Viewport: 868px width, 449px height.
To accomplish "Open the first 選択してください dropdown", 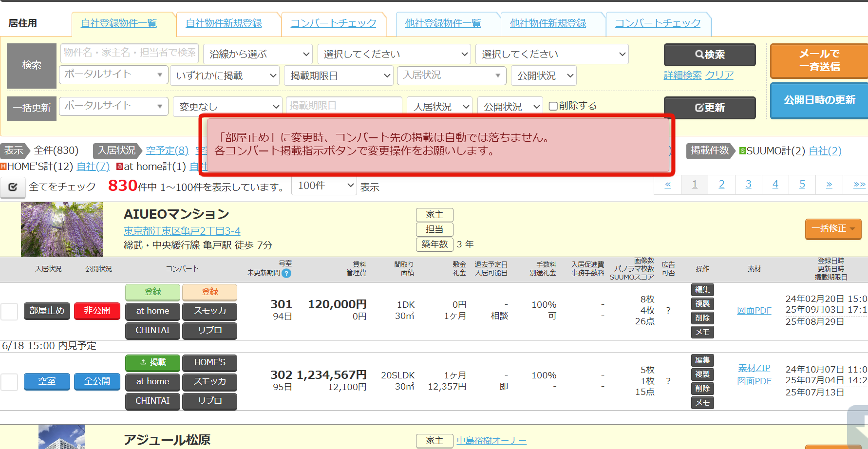I will pyautogui.click(x=394, y=54).
